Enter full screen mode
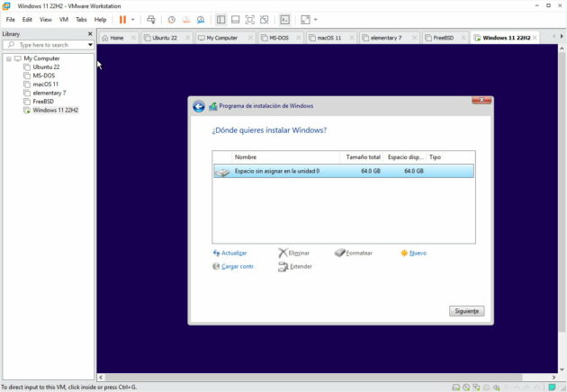Image resolution: width=567 pixels, height=392 pixels. pos(250,20)
